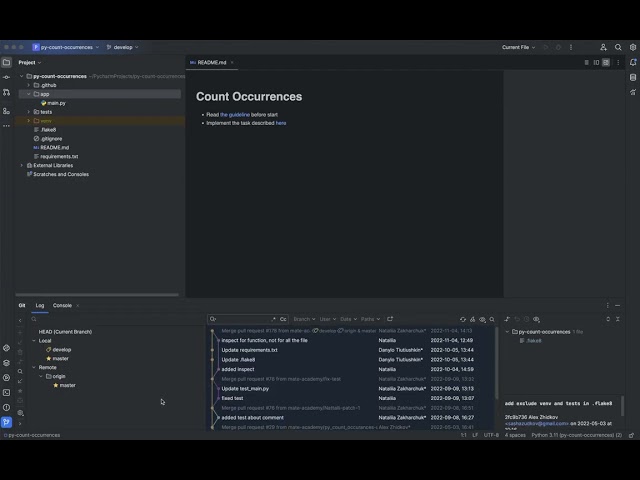Toggle read-only lock icon in status bar
The width and height of the screenshot is (640, 480).
pos(631,435)
